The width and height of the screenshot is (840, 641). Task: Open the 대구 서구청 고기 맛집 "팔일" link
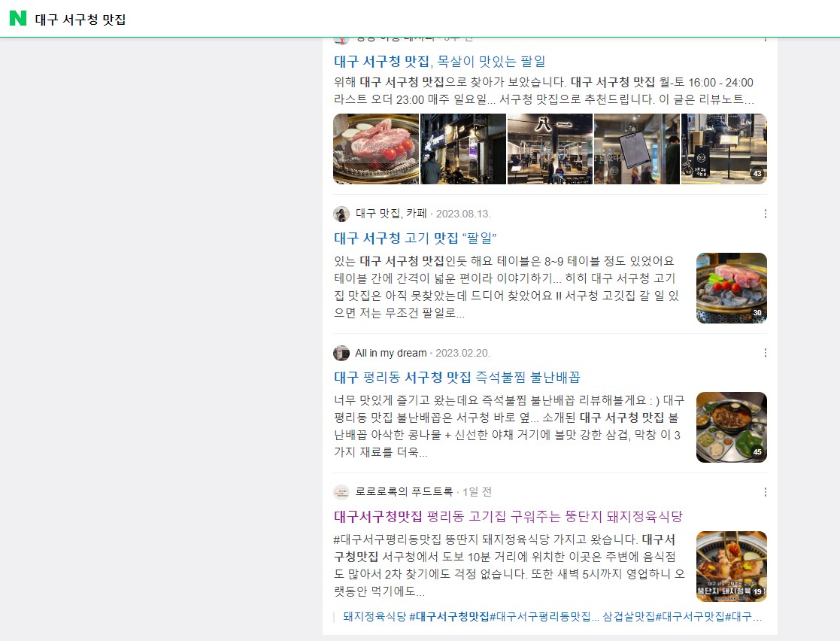coord(415,238)
